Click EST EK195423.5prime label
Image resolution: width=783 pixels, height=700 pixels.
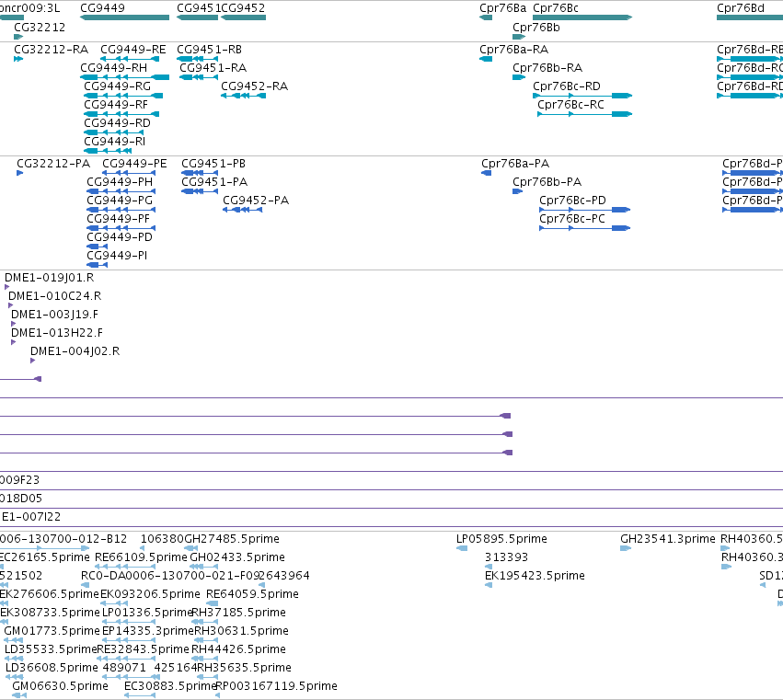tap(535, 576)
